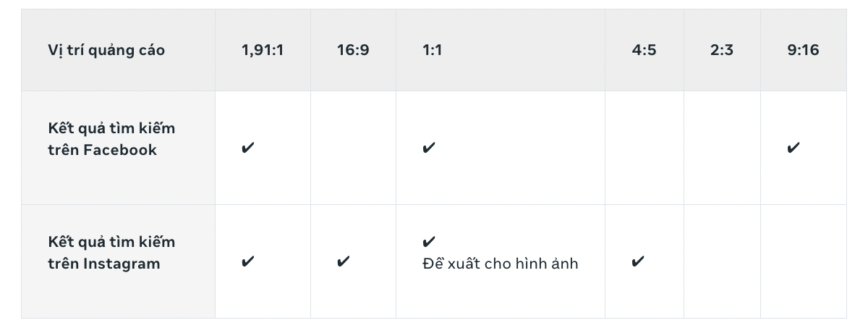The width and height of the screenshot is (868, 336).
Task: Click the 1:1 checkmark for Facebook search
Action: [429, 148]
